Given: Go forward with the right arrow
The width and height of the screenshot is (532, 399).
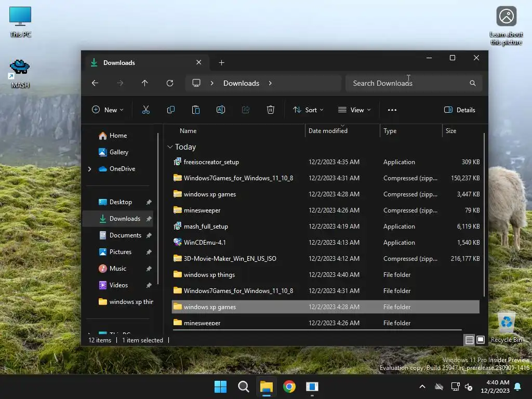Looking at the screenshot, I should (120, 83).
